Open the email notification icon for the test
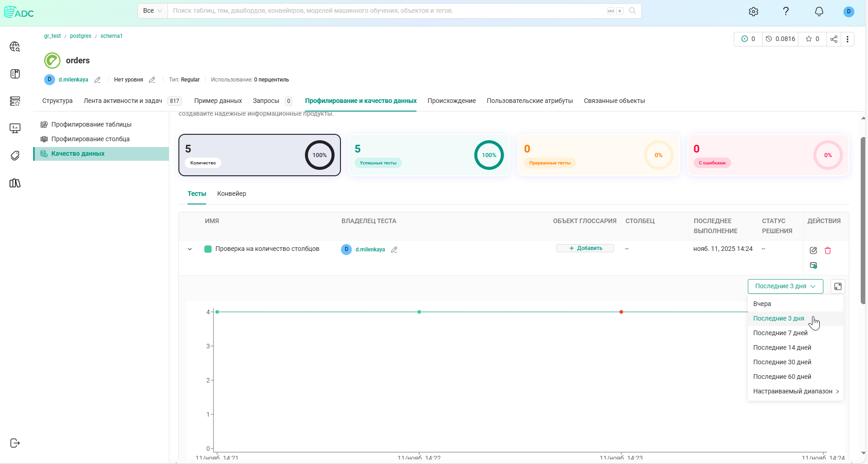The width and height of the screenshot is (868, 464). [x=813, y=265]
